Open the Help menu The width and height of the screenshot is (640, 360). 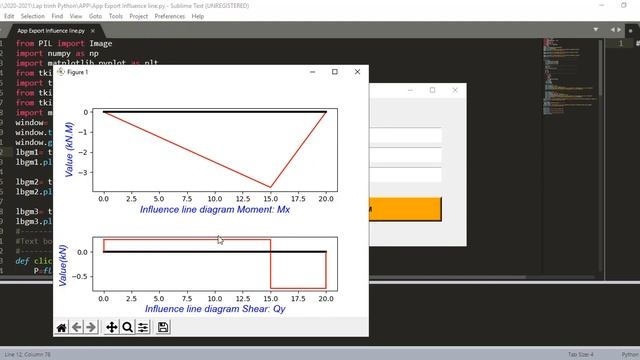198,16
